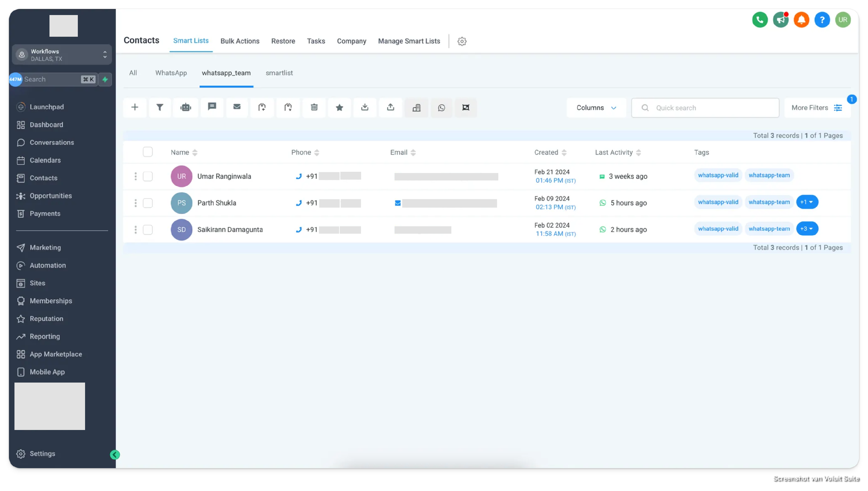
Task: Open the Columns dropdown
Action: 596,108
